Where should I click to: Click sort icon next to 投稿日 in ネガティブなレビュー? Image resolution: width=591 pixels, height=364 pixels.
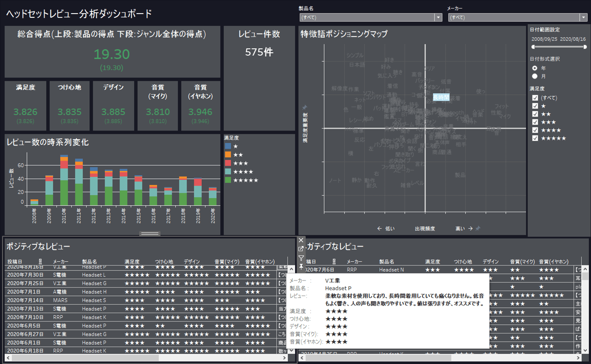pyautogui.click(x=334, y=262)
